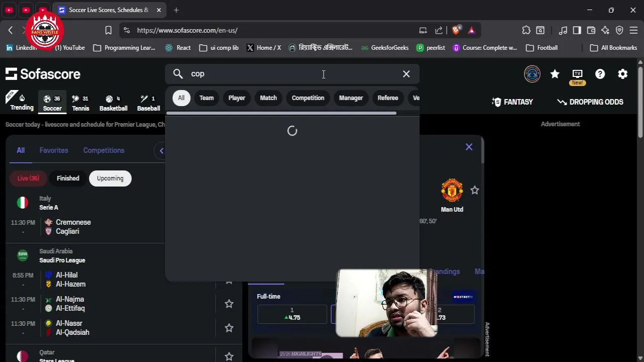Image resolution: width=644 pixels, height=362 pixels.
Task: Filter search results by Referee
Action: click(388, 98)
